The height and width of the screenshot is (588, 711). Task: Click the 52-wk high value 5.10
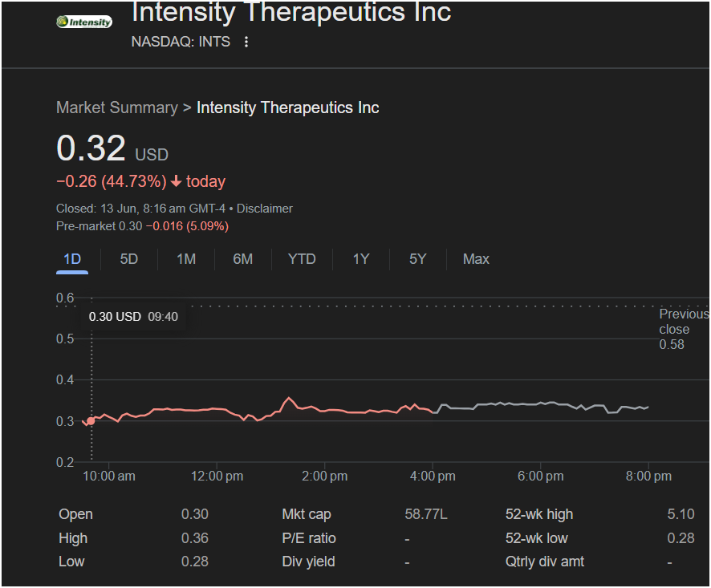[x=681, y=514]
